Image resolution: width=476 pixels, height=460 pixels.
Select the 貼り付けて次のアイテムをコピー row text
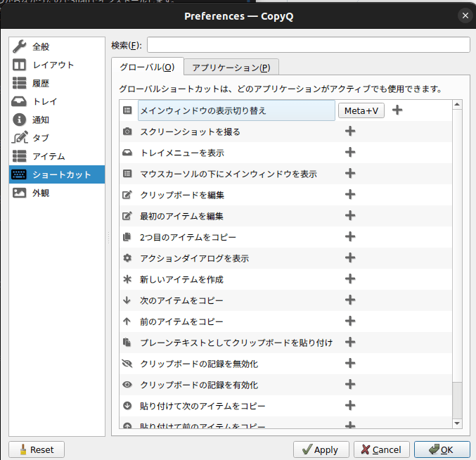[202, 406]
